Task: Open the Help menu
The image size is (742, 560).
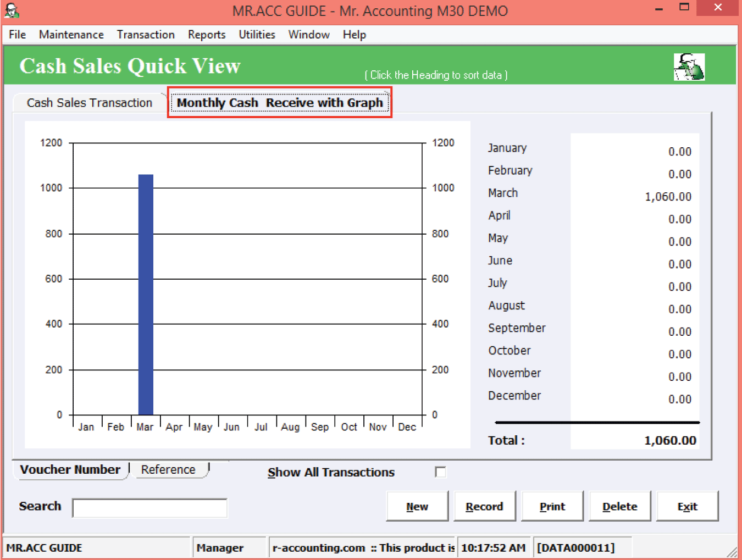Action: pyautogui.click(x=354, y=35)
